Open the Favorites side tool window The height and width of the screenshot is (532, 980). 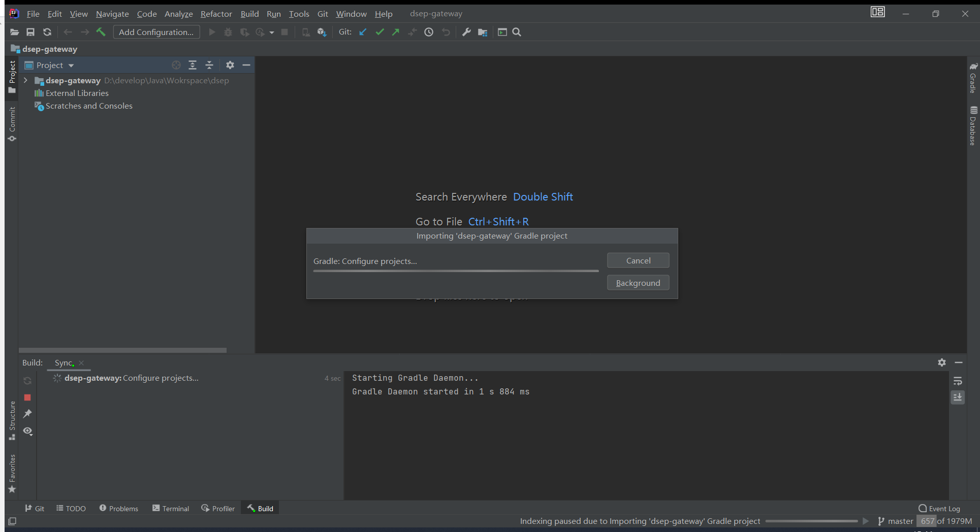pyautogui.click(x=12, y=474)
